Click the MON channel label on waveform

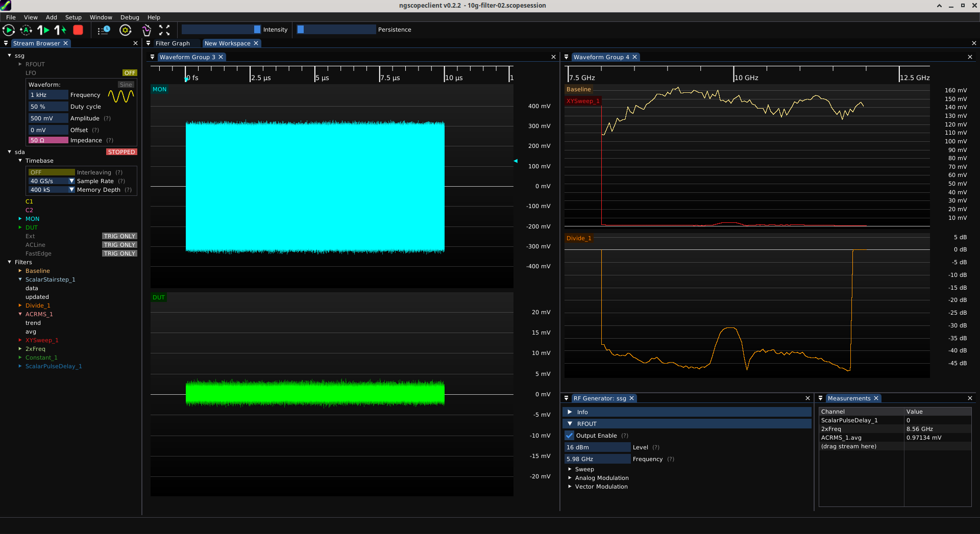[159, 89]
